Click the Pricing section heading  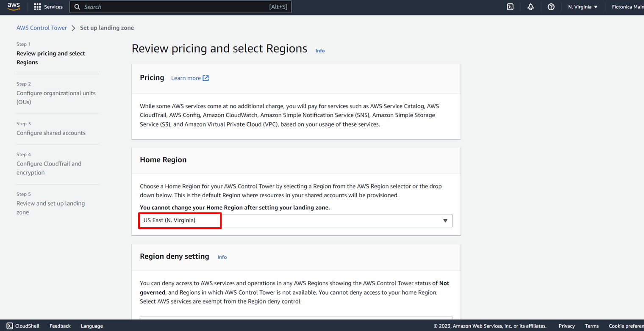coord(152,77)
